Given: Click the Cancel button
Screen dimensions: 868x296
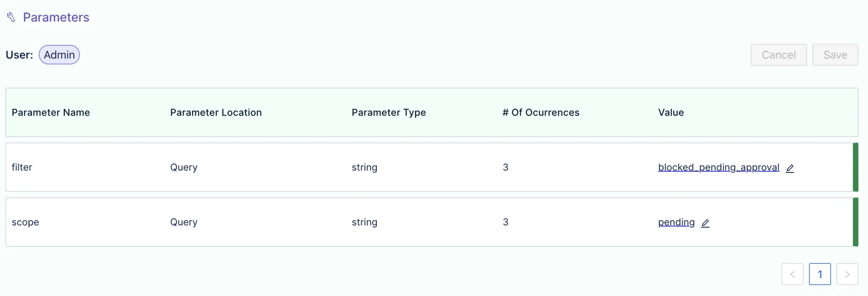Looking at the screenshot, I should [779, 55].
